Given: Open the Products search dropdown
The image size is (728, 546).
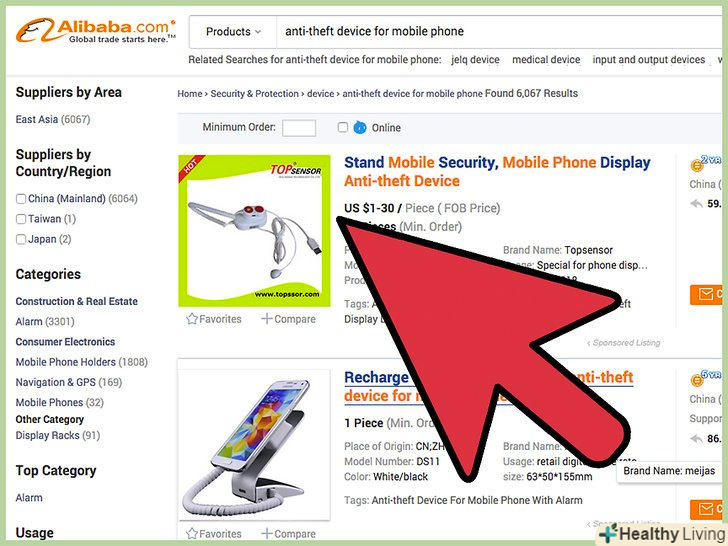Looking at the screenshot, I should click(x=233, y=32).
